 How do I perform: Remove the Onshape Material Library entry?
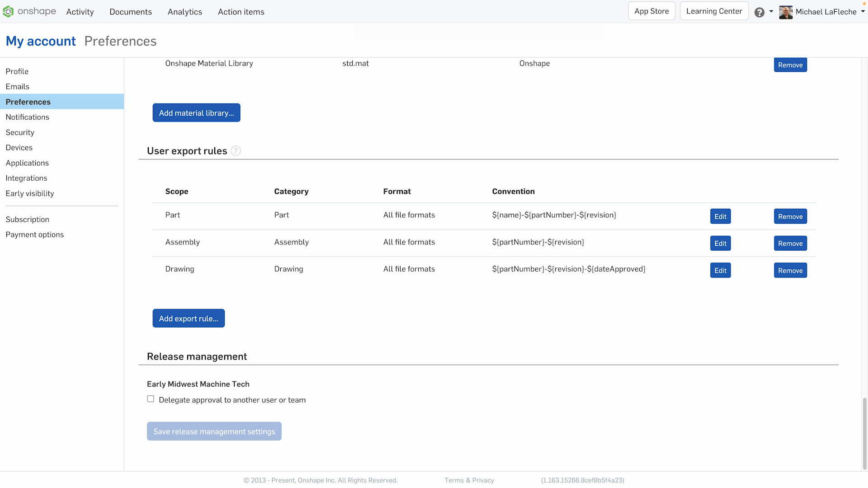[790, 65]
